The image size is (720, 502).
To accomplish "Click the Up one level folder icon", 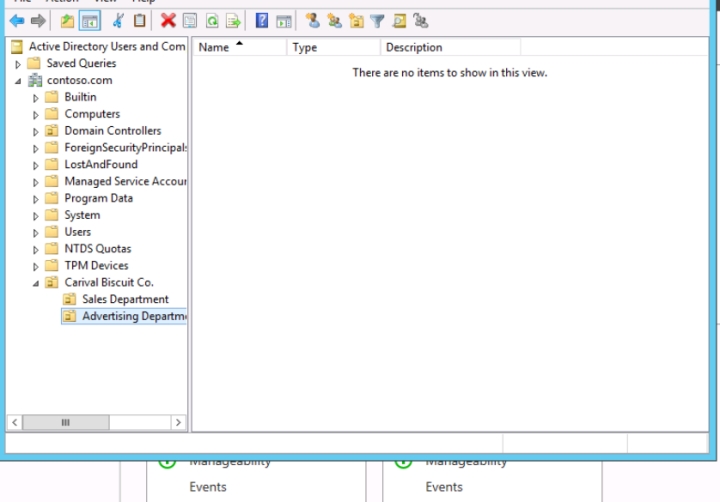I will pos(67,21).
